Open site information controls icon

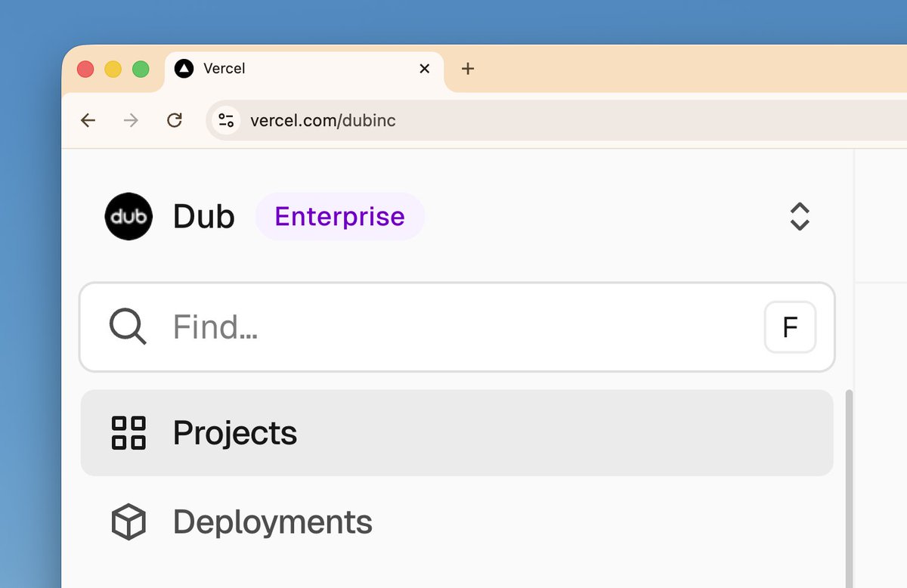(x=225, y=120)
